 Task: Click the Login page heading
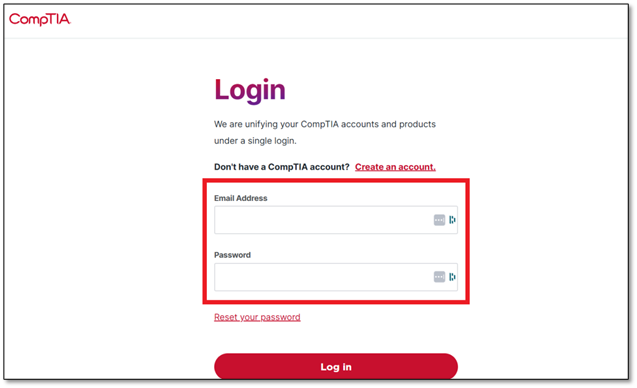pyautogui.click(x=250, y=90)
